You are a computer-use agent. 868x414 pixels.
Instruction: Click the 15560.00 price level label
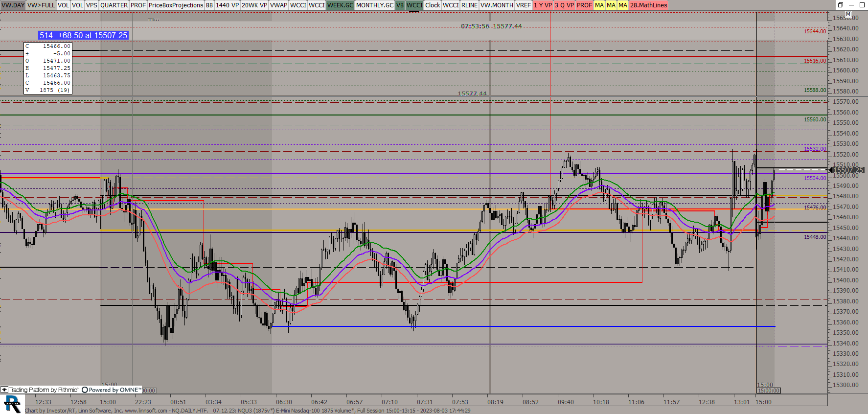tap(815, 119)
